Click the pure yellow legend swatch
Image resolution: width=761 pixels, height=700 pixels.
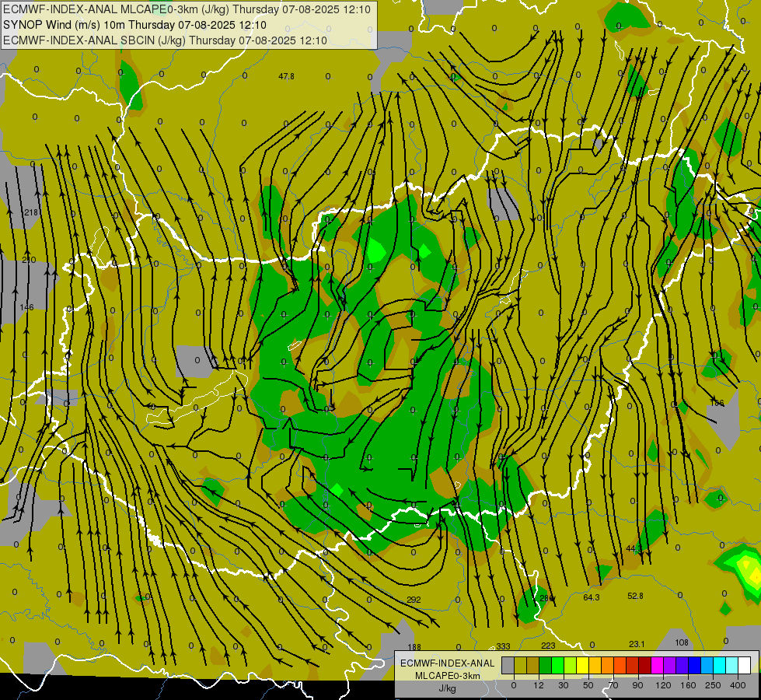coord(583,665)
